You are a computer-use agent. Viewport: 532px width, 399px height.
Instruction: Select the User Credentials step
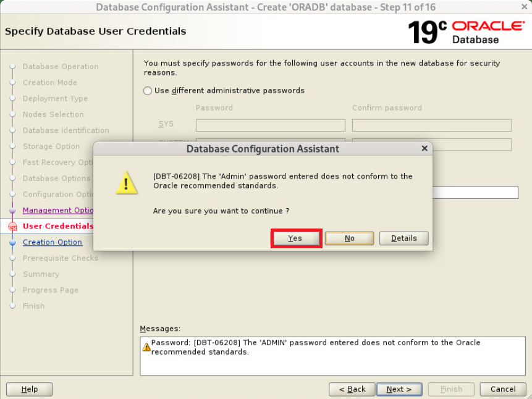point(57,226)
